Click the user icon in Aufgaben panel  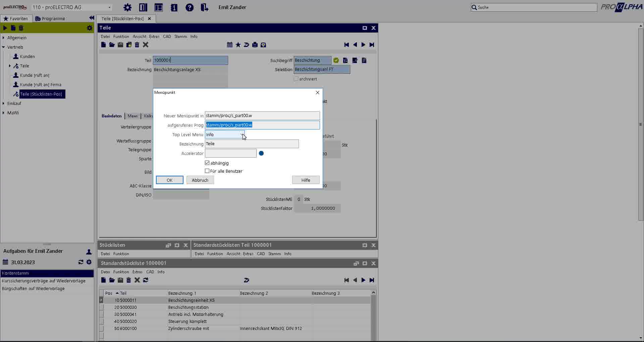click(x=89, y=251)
